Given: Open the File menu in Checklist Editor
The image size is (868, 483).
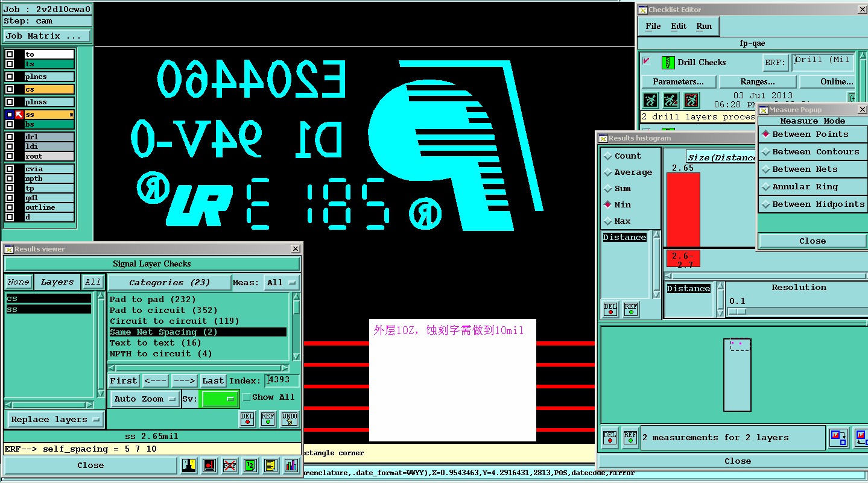Looking at the screenshot, I should 653,26.
